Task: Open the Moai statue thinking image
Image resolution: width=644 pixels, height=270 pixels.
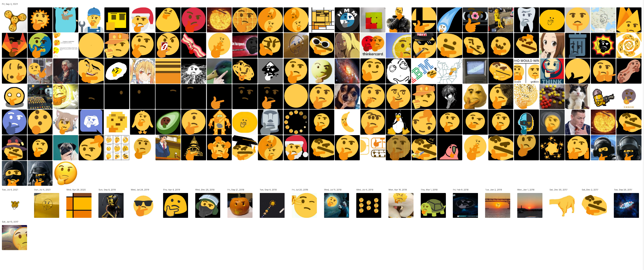Action: click(270, 122)
